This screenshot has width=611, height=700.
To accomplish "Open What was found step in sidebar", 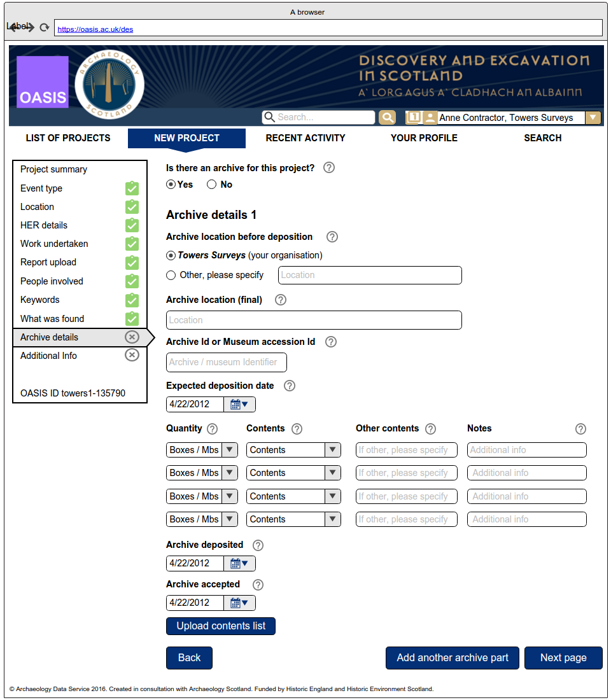I will coord(52,319).
